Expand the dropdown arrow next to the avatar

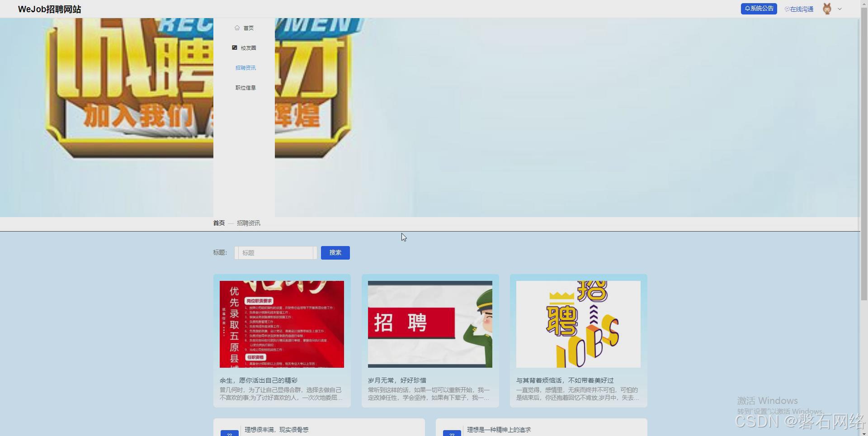(840, 9)
